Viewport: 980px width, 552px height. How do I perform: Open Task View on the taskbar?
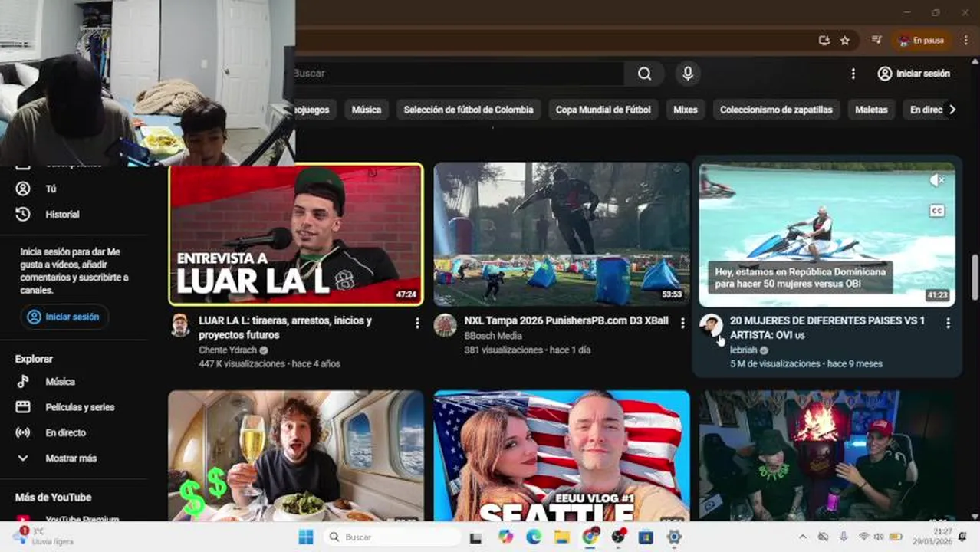(475, 537)
